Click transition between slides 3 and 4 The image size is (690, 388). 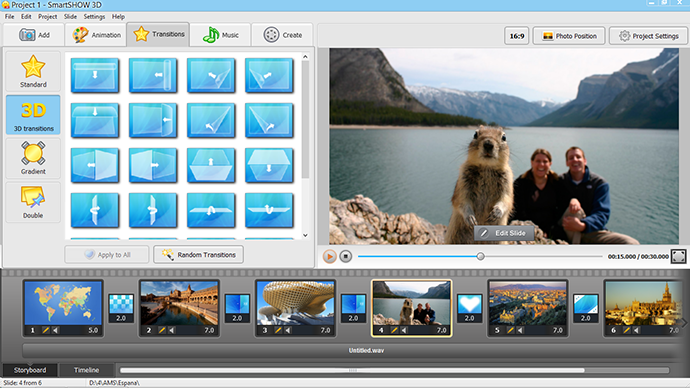353,307
